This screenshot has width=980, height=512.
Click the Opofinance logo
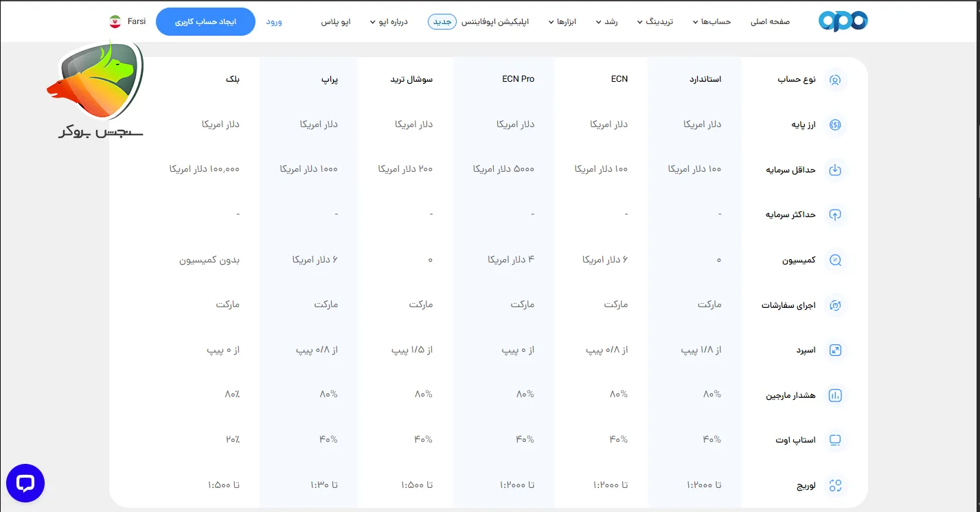843,21
